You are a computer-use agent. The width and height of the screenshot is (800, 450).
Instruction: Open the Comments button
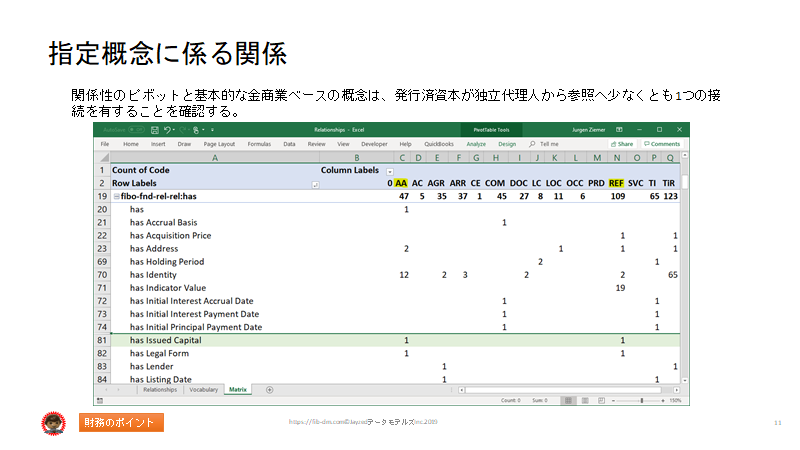pos(662,144)
